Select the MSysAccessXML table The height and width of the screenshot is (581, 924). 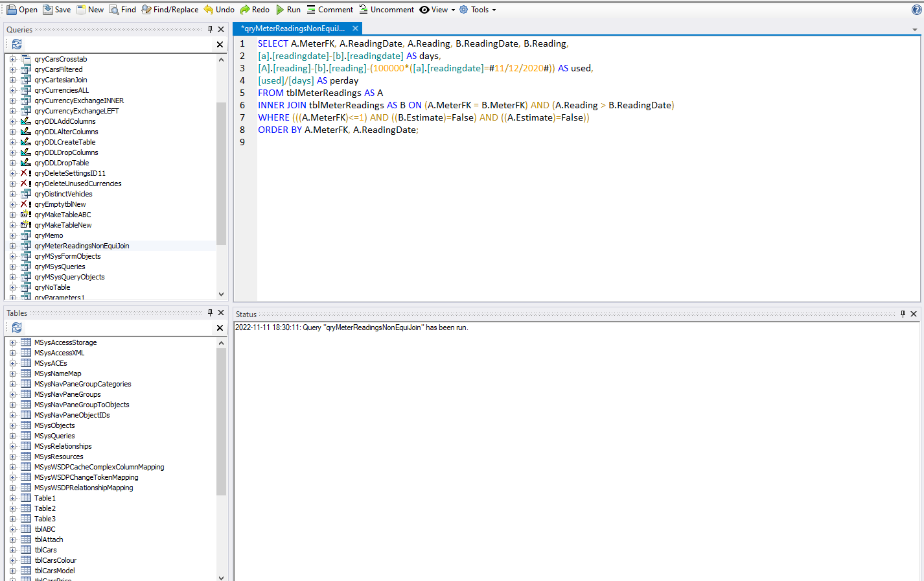point(60,353)
